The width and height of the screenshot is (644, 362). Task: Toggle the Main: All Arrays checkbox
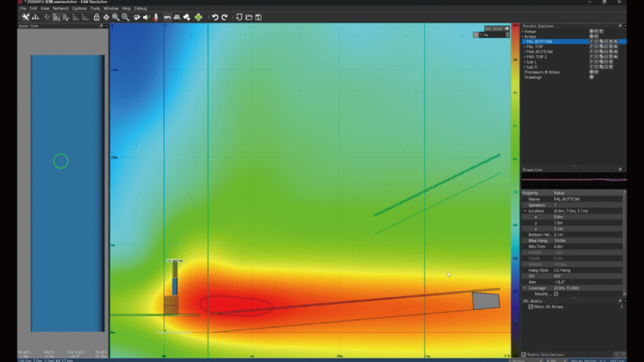[x=530, y=307]
